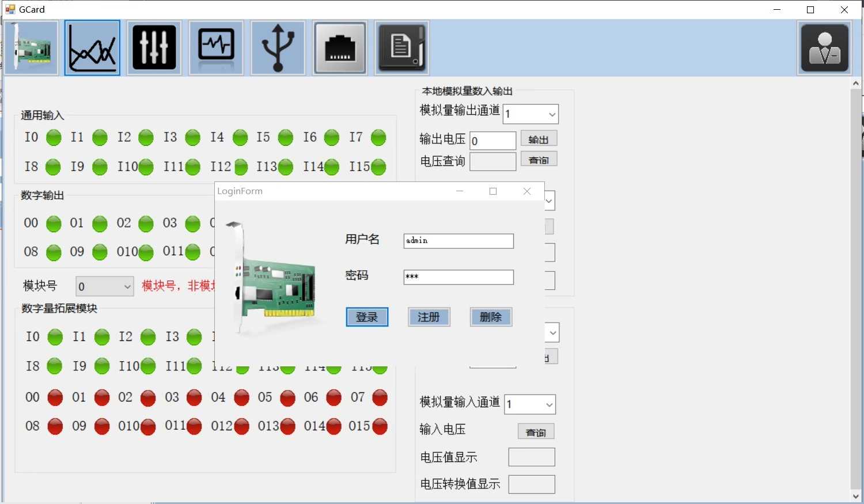Open the mixer sliders toolbar icon
Viewport: 864px width, 504px height.
click(x=154, y=48)
